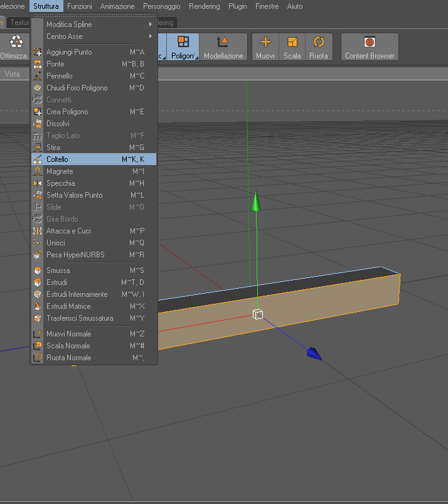
Task: Click the blue Z axis arrow handle
Action: point(314,353)
